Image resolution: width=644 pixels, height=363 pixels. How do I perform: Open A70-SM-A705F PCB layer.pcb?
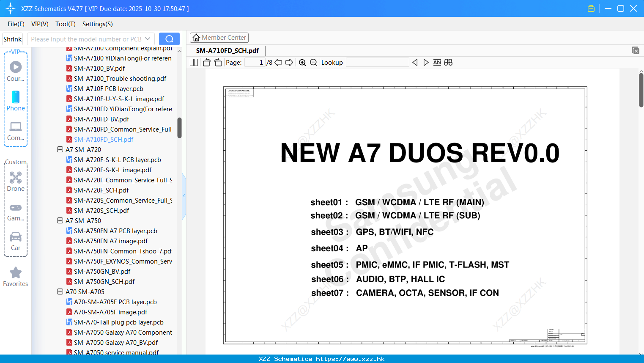pos(115,302)
